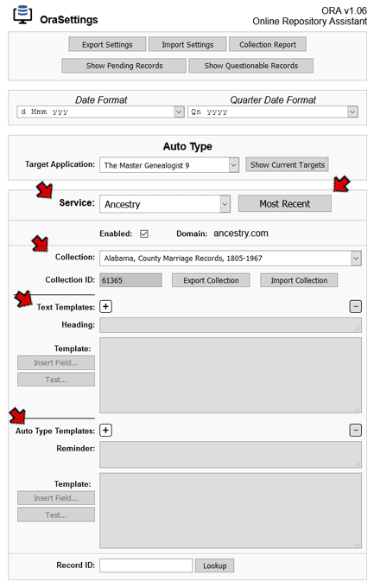Open the Date Format dropdown
The height and width of the screenshot is (588, 374).
100,112
